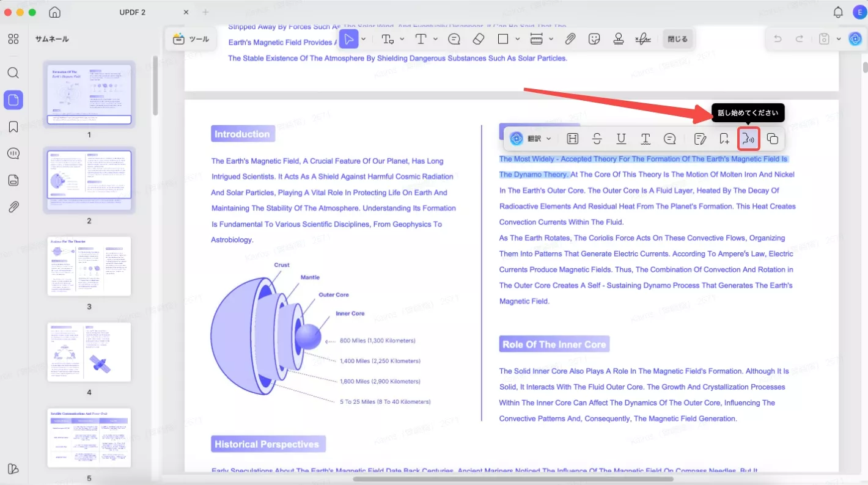Select the rectangle shape tool
Image resolution: width=868 pixels, height=485 pixels.
coord(503,39)
